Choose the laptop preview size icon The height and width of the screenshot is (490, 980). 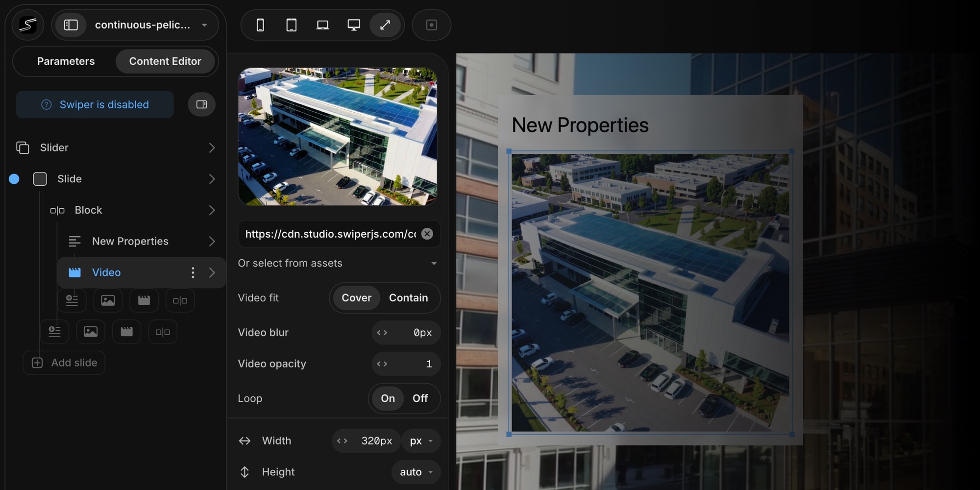pyautogui.click(x=322, y=25)
